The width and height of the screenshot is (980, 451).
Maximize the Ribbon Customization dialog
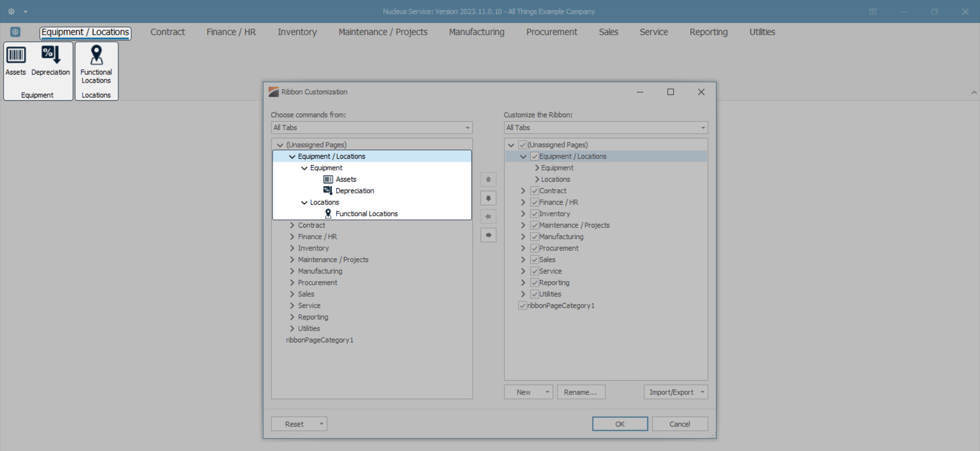coord(671,92)
